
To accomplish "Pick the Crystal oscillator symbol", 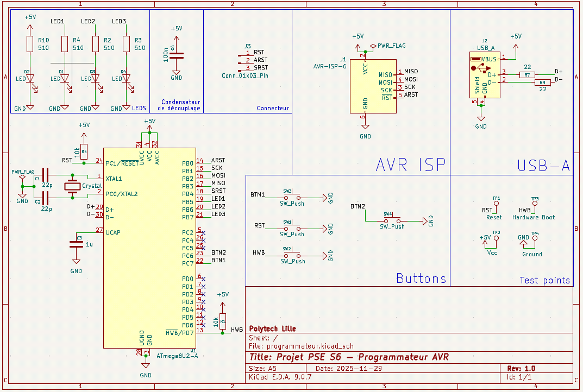I will click(x=72, y=186).
